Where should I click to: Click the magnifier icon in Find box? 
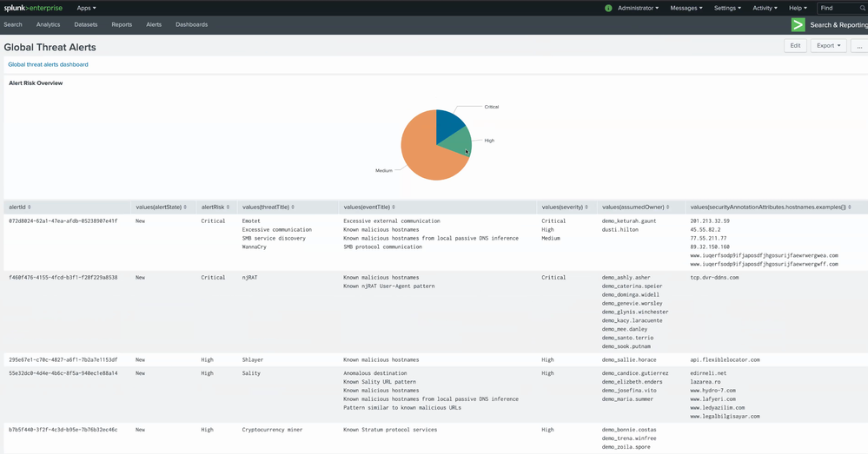863,9
